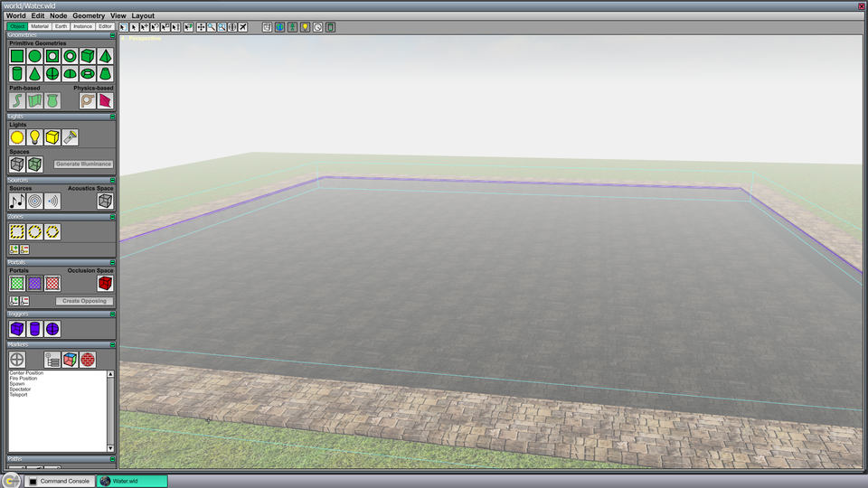Select the Truncated Cone geometry
The image size is (868, 488).
pyautogui.click(x=105, y=73)
